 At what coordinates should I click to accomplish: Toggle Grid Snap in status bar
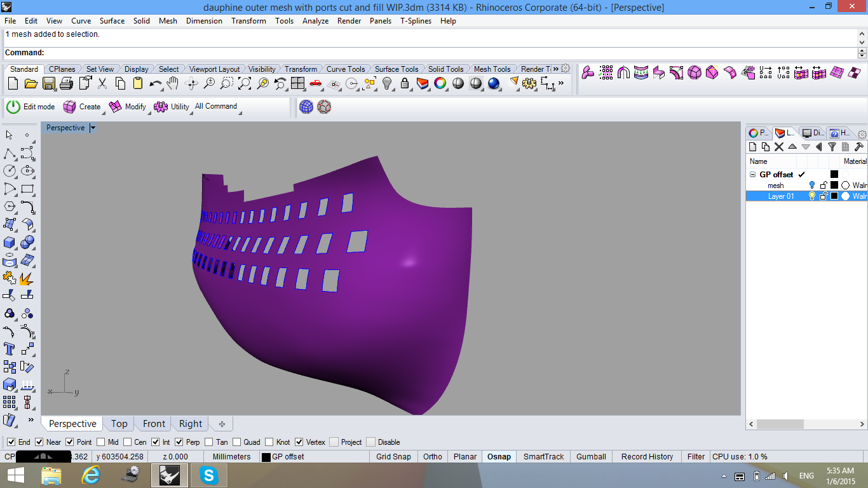pyautogui.click(x=393, y=456)
